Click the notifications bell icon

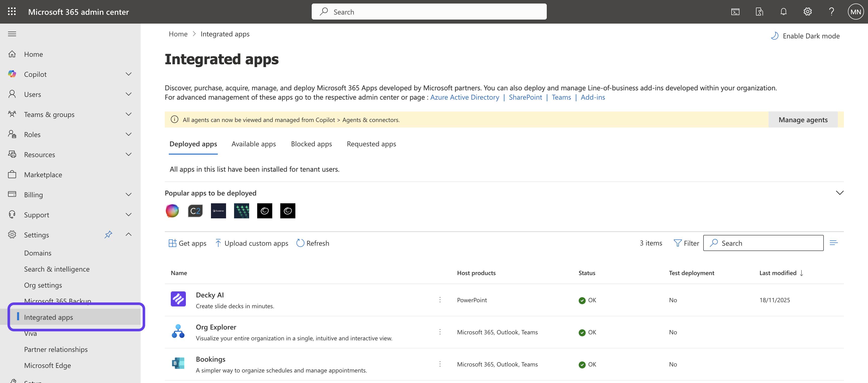point(783,12)
